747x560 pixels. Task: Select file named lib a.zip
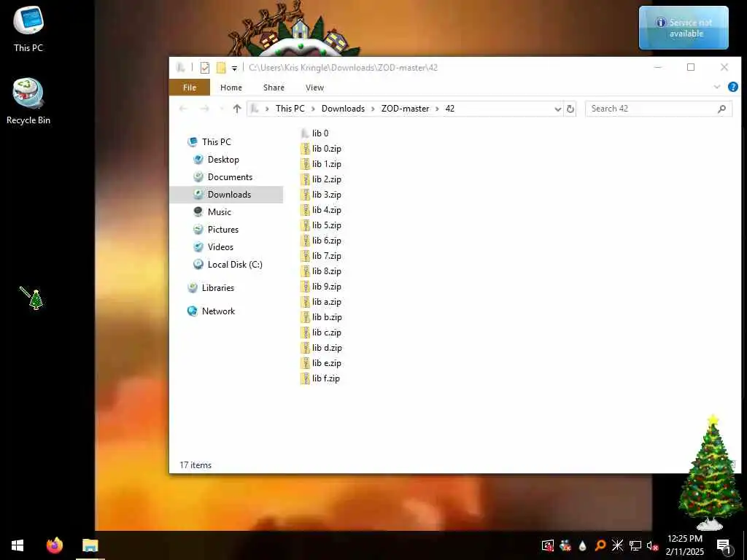[321, 302]
